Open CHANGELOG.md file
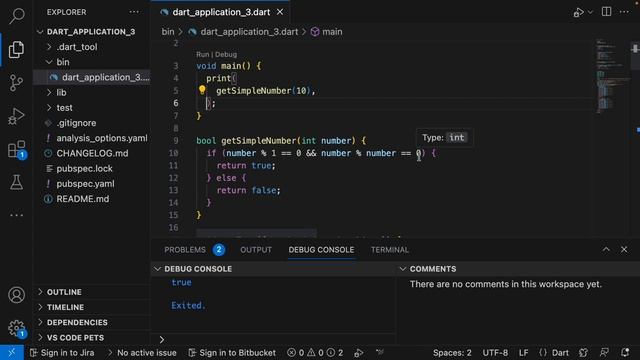The image size is (640, 360). [x=92, y=153]
